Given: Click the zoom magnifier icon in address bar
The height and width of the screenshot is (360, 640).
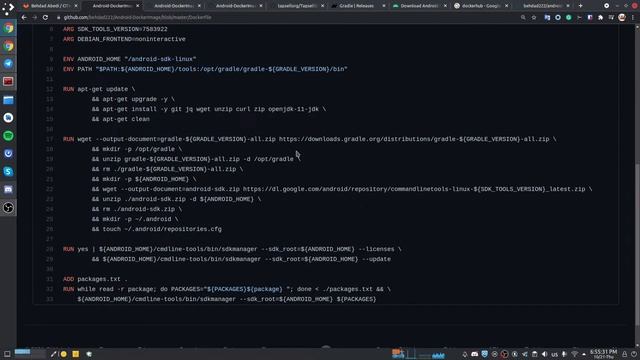Looking at the screenshot, I should click(x=523, y=18).
